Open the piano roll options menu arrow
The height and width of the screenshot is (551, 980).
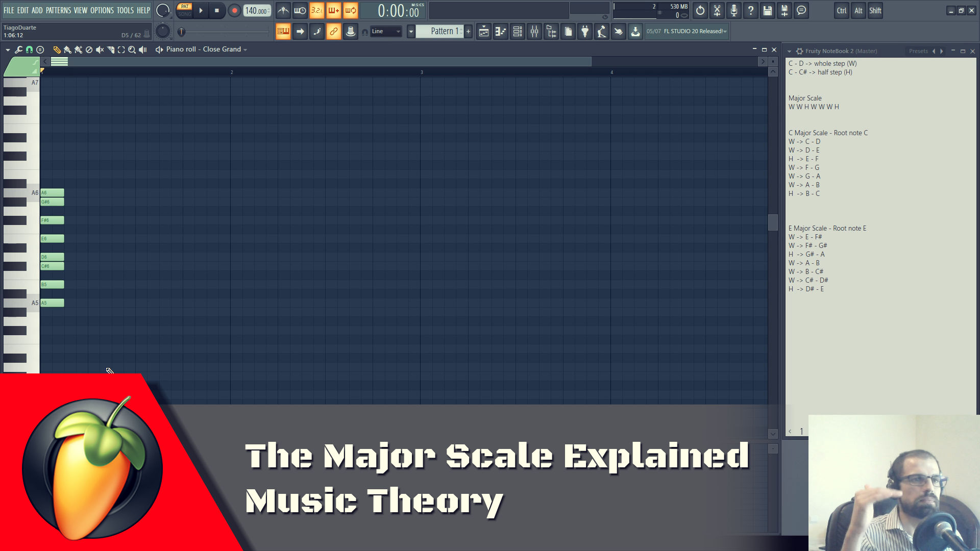[x=8, y=49]
